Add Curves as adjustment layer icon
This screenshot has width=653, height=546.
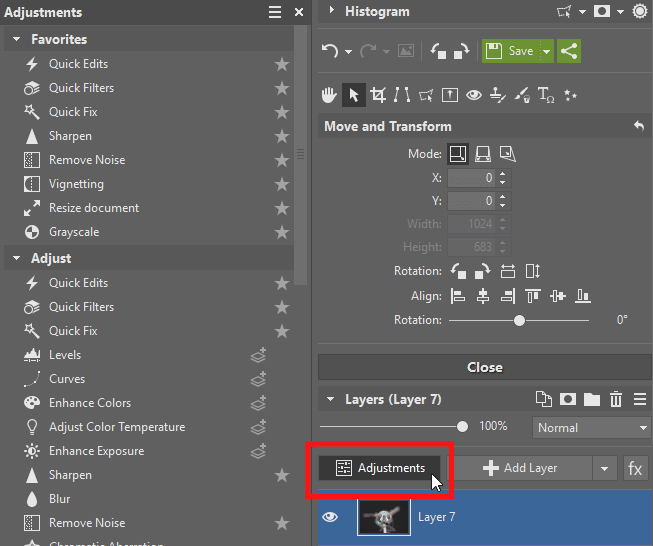tap(258, 379)
